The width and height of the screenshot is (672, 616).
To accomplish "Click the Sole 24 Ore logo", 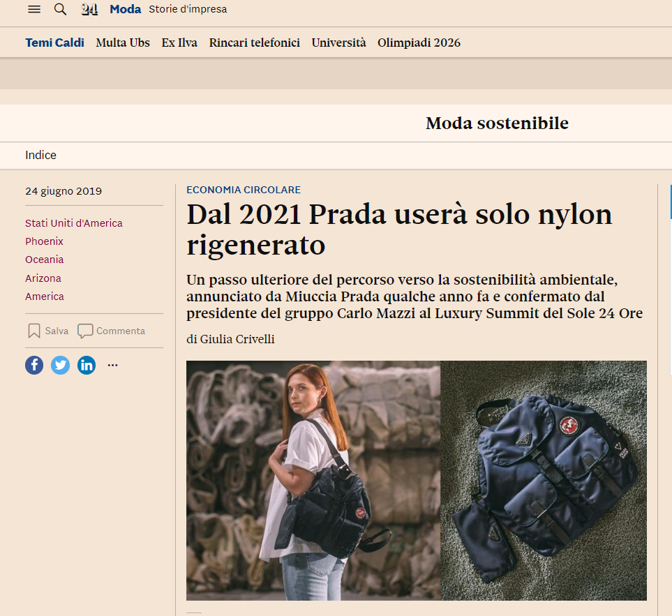I will click(x=89, y=9).
